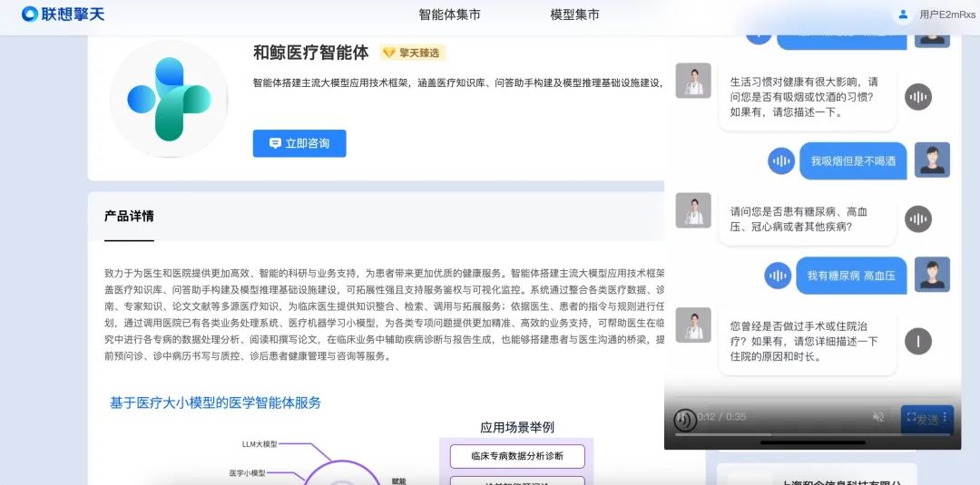The image size is (980, 485).
Task: Play voice for 生活习惯 doctor message
Action: pyautogui.click(x=918, y=97)
